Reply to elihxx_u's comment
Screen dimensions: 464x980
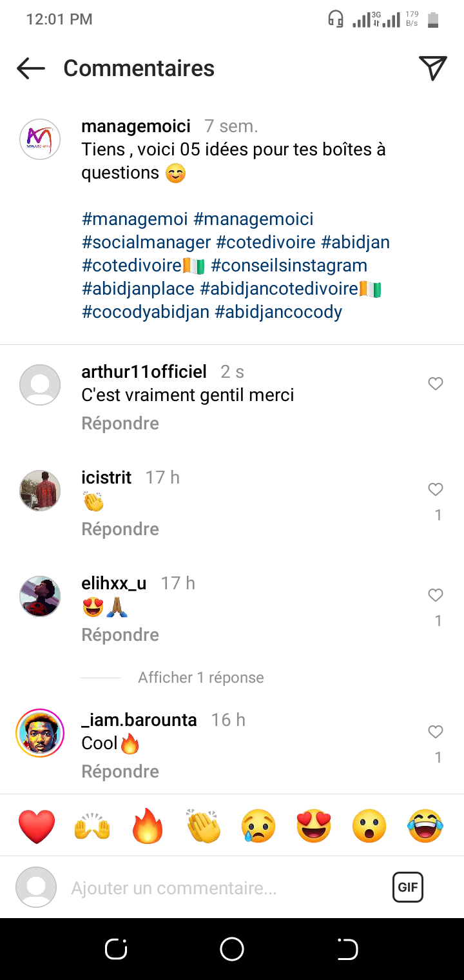pyautogui.click(x=120, y=635)
